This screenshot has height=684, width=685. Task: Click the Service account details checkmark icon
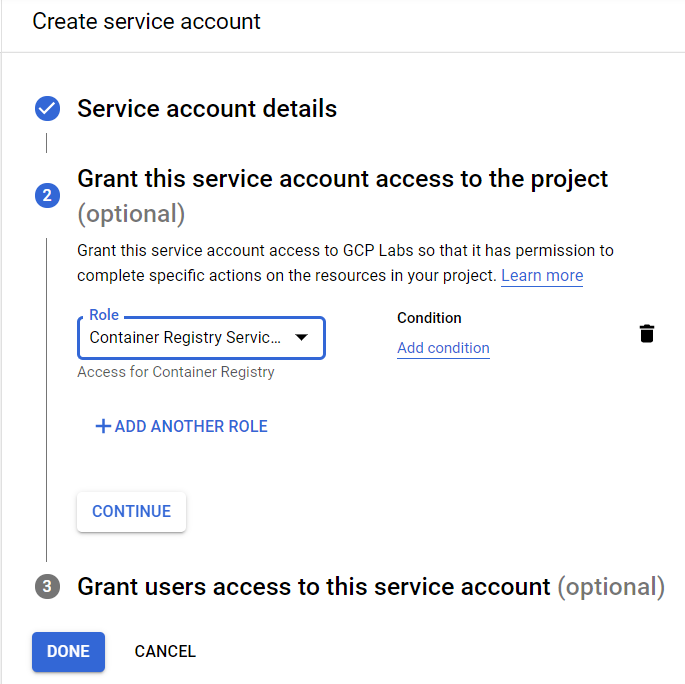click(x=47, y=109)
